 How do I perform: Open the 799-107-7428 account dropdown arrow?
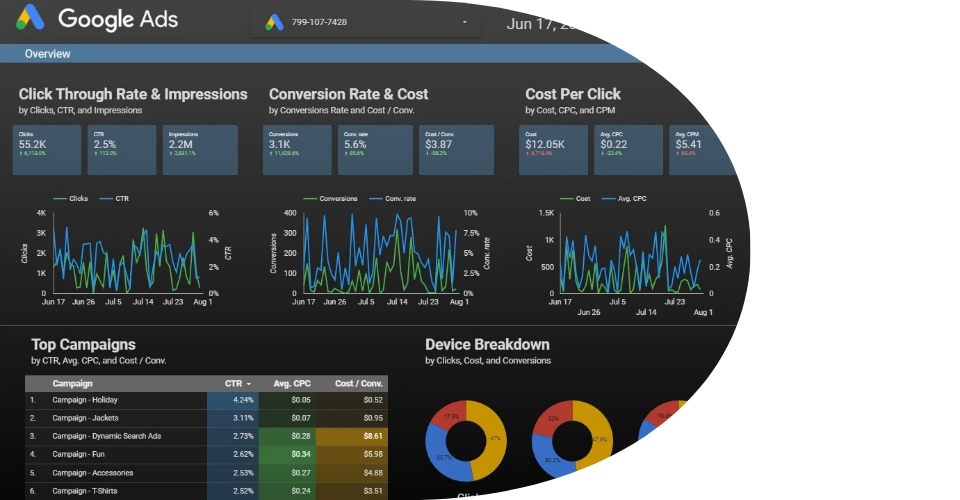pyautogui.click(x=465, y=22)
